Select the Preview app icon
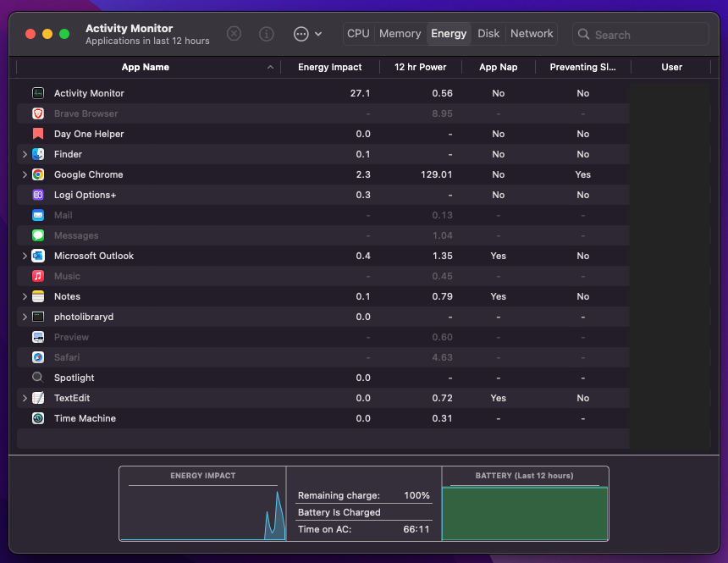The height and width of the screenshot is (563, 728). point(38,337)
